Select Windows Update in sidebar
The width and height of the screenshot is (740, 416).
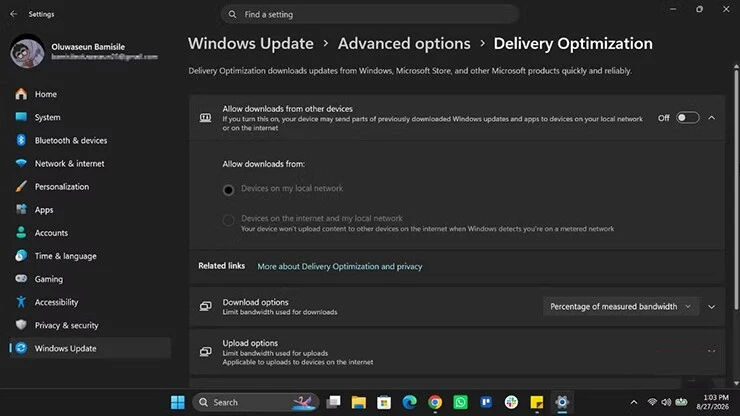click(90, 348)
